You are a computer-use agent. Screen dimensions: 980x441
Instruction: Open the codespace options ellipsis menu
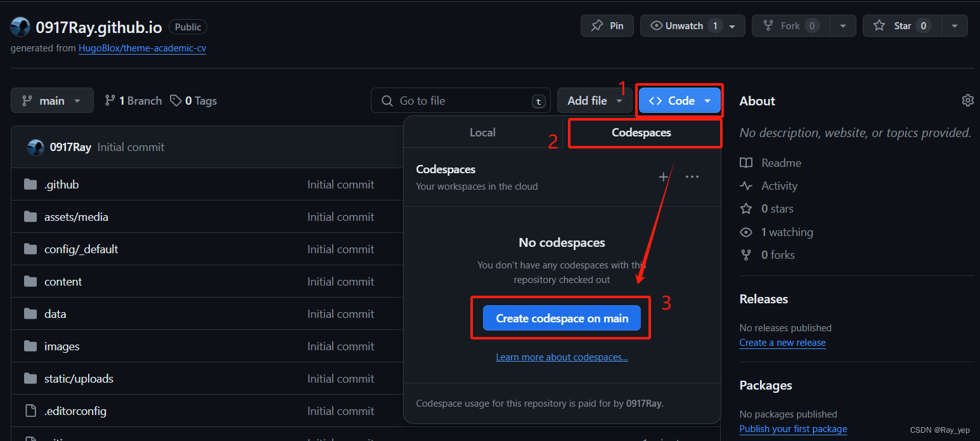692,176
